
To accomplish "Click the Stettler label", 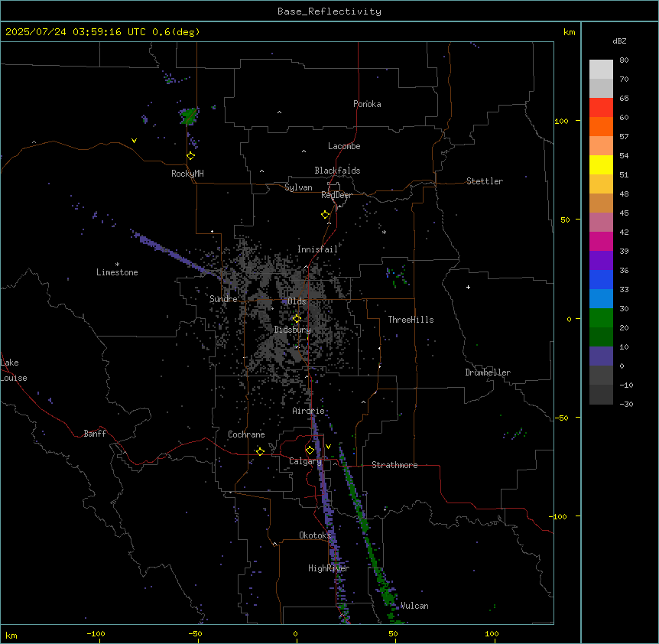I will click(485, 181).
